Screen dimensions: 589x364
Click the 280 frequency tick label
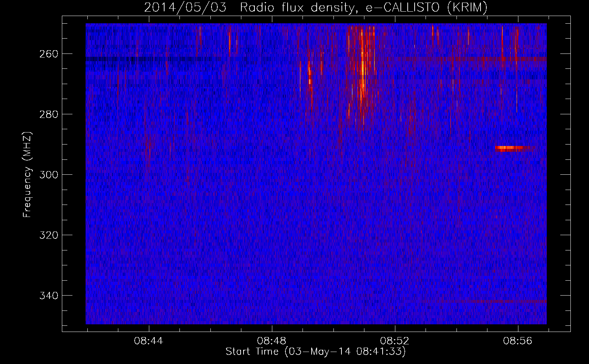(x=49, y=114)
